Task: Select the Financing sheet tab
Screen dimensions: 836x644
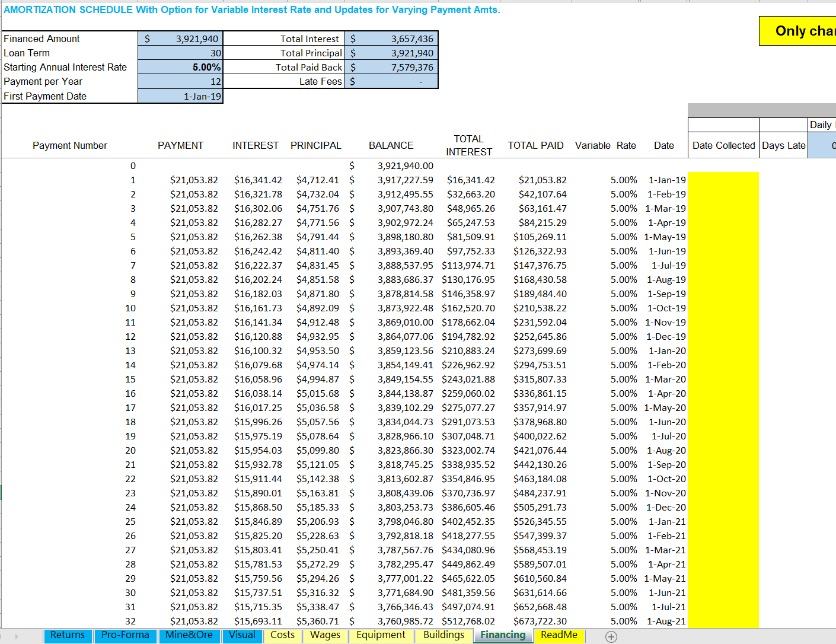Action: click(503, 635)
